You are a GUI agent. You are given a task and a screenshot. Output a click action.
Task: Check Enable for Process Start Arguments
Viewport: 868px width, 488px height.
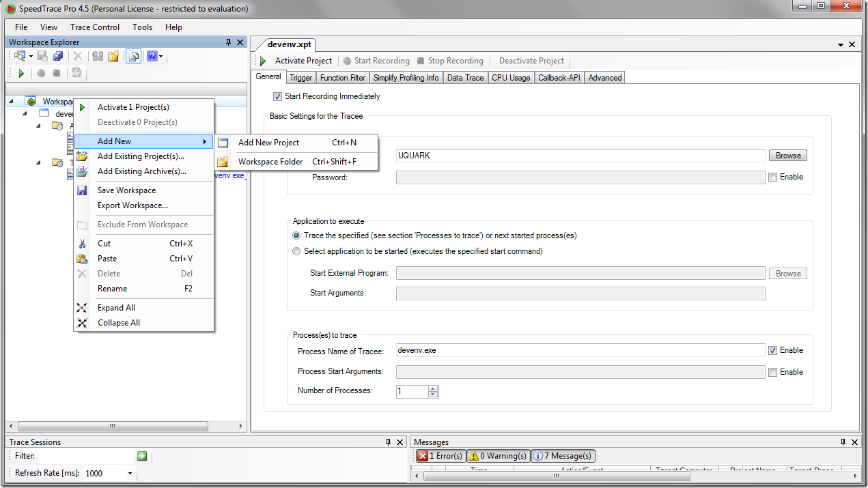click(772, 372)
